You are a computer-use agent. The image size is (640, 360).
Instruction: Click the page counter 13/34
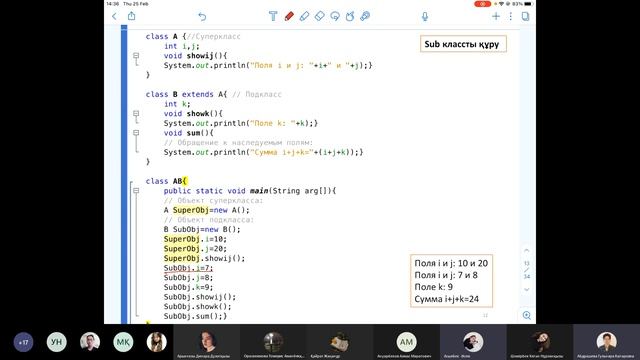[x=527, y=270]
